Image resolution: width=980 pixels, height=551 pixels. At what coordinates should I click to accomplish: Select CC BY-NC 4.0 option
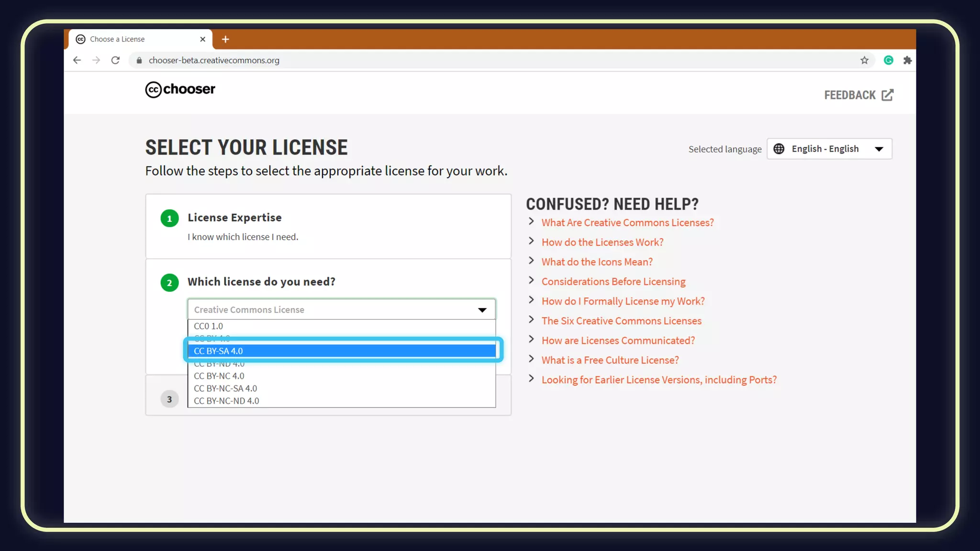click(219, 376)
